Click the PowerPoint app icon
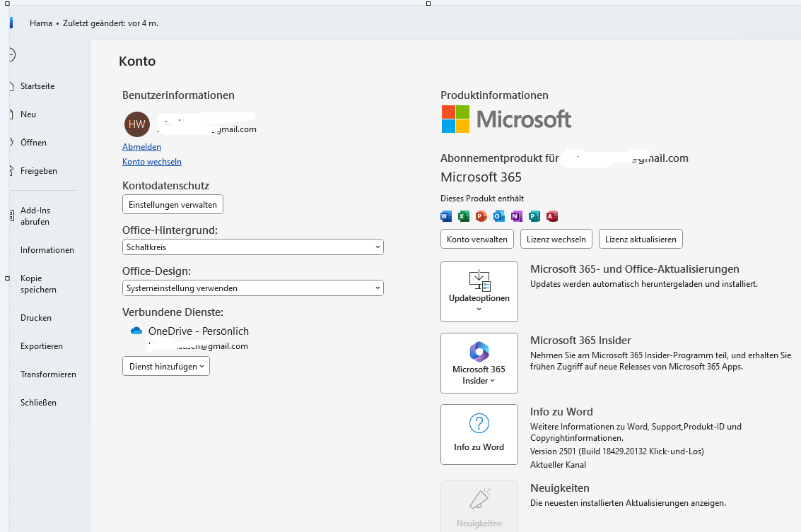This screenshot has width=801, height=532. point(481,216)
